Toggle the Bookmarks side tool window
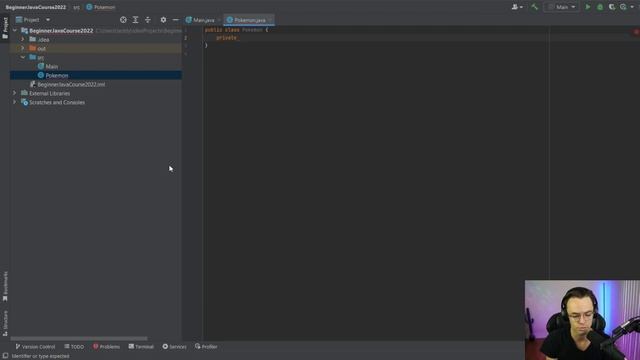 click(5, 286)
